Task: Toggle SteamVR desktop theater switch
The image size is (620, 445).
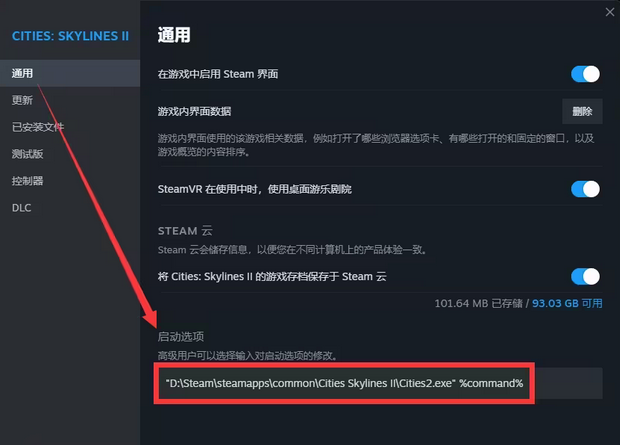Action: [585, 189]
